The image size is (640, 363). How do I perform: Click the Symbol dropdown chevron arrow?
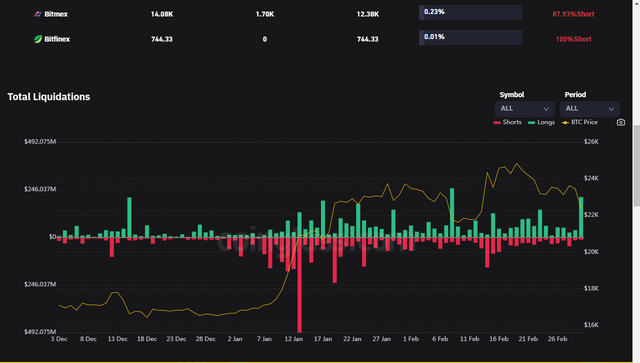[x=546, y=109]
